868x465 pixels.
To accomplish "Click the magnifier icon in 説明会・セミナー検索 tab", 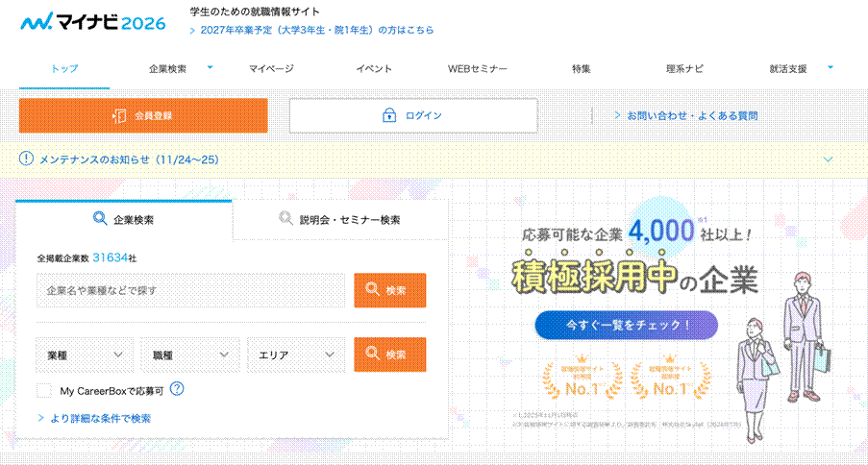I will pos(285,219).
